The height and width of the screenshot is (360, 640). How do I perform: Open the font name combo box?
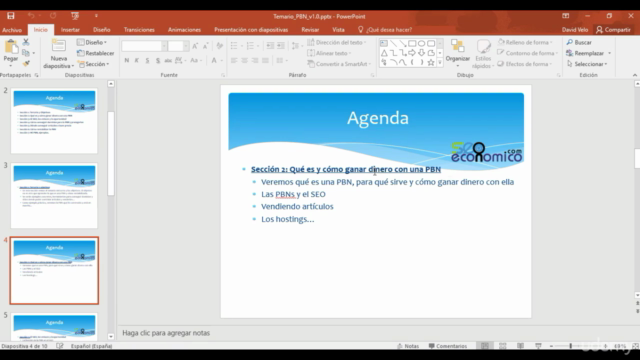click(144, 46)
